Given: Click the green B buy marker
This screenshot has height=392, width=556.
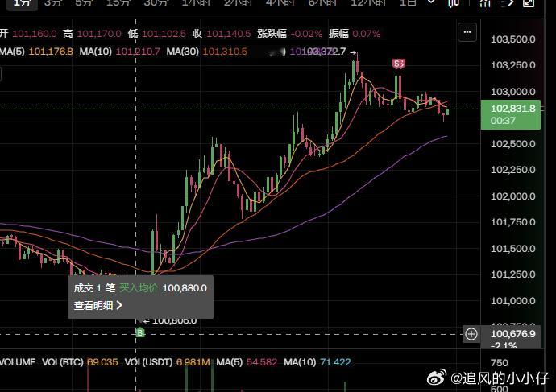Looking at the screenshot, I should click(140, 332).
